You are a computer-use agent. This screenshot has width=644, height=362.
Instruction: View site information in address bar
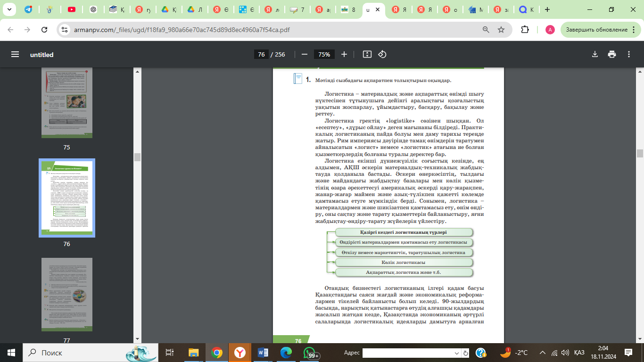pos(66,29)
